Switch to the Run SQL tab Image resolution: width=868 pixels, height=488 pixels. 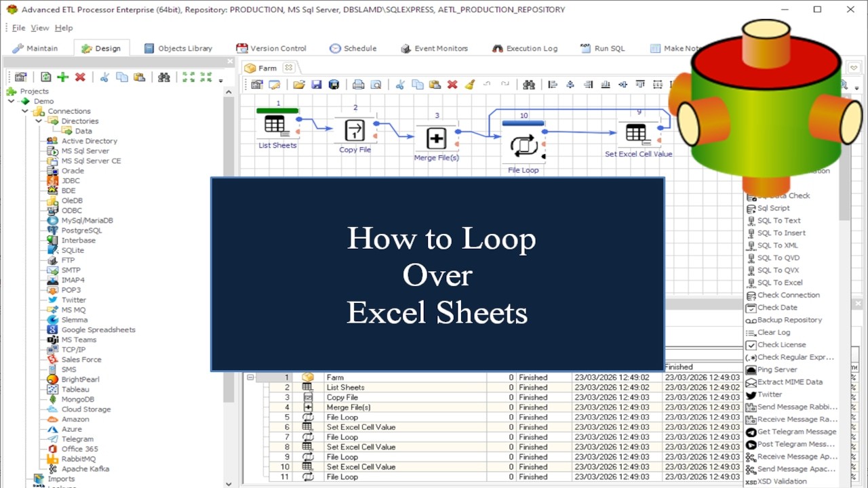tap(603, 48)
